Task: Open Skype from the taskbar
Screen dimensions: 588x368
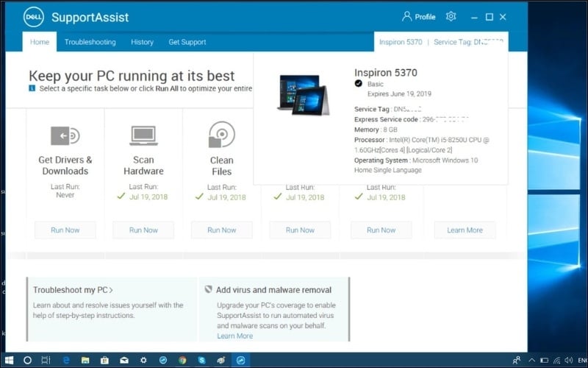Action: pos(201,361)
